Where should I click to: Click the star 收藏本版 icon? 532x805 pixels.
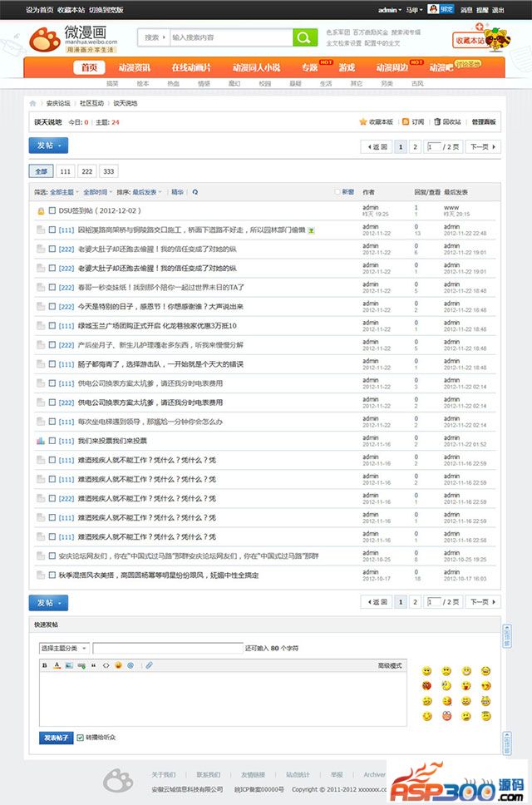pos(362,121)
